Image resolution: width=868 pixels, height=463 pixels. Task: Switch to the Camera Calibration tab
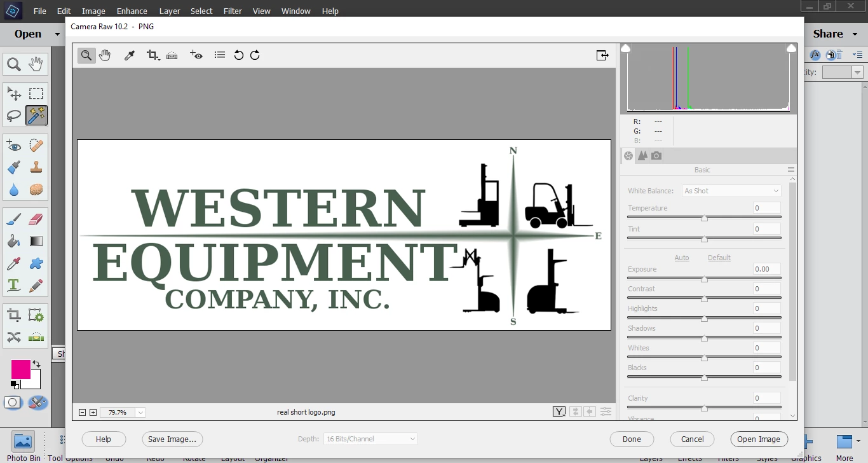point(656,156)
